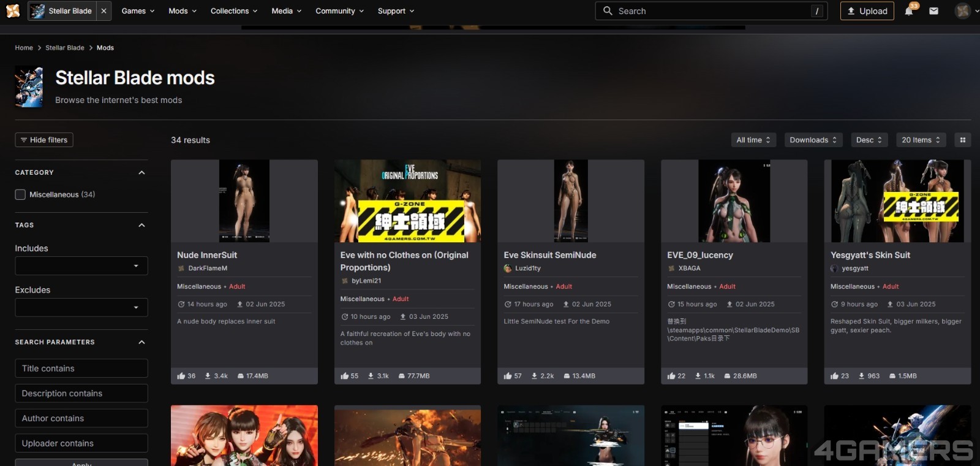Click clock icon on EVE_09_lucency card
This screenshot has height=466, width=980.
[x=671, y=304]
